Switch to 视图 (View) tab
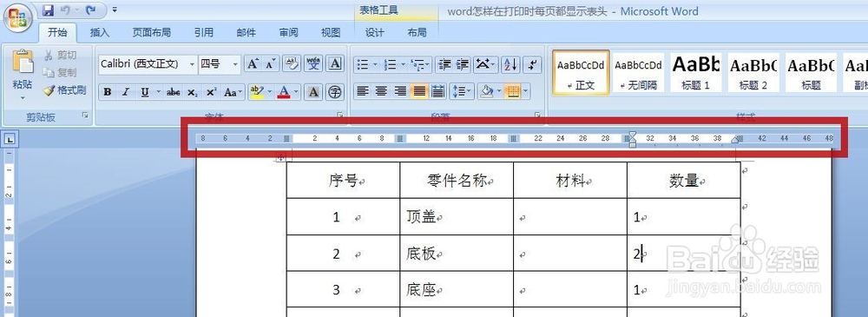Image resolution: width=868 pixels, height=317 pixels. click(x=331, y=33)
